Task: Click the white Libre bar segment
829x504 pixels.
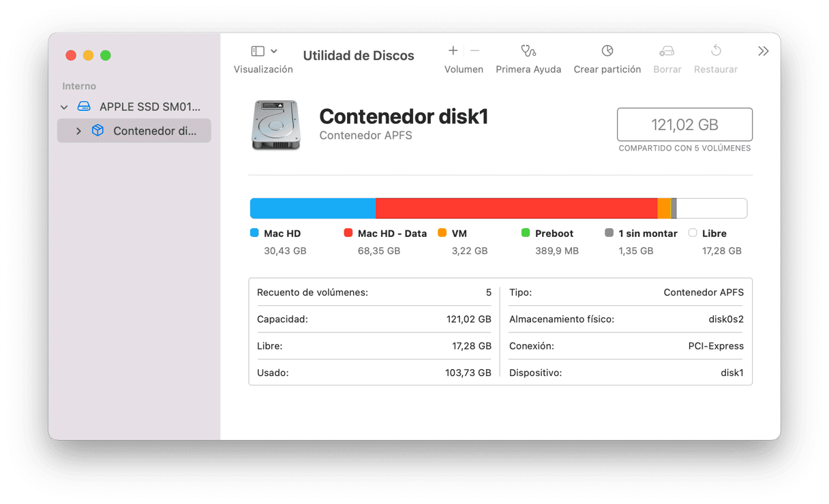Action: point(712,208)
